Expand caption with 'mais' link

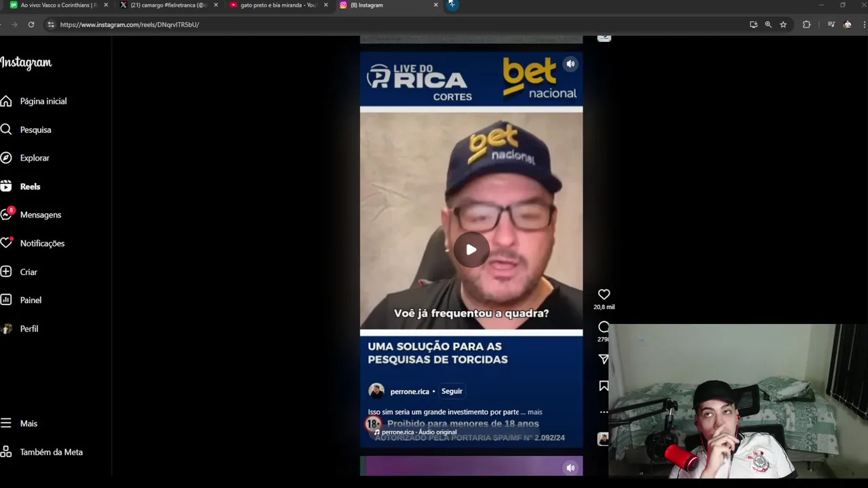click(535, 412)
